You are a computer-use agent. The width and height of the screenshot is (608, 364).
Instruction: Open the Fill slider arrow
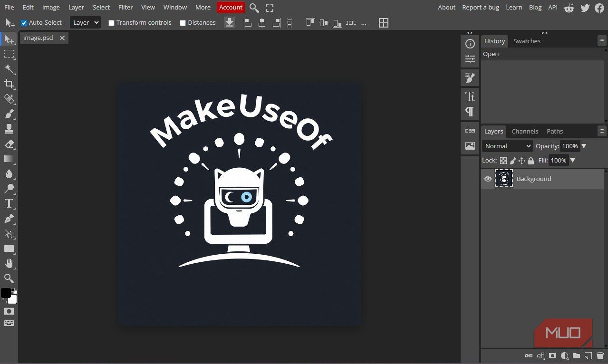click(x=572, y=161)
